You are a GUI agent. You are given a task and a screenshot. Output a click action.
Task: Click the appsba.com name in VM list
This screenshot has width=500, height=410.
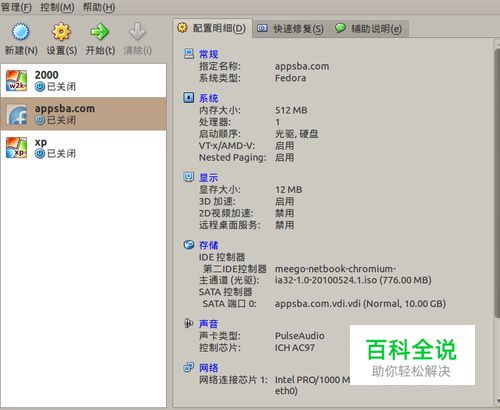click(x=65, y=109)
